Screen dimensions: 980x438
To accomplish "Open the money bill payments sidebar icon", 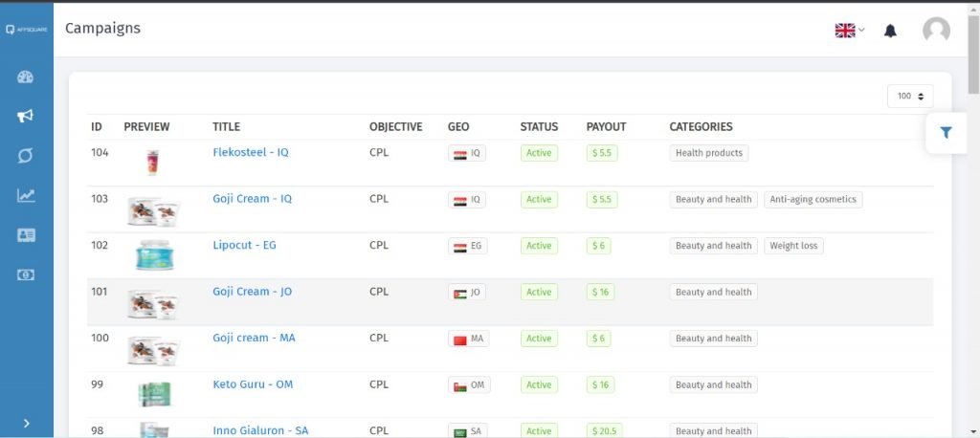I will (26, 274).
